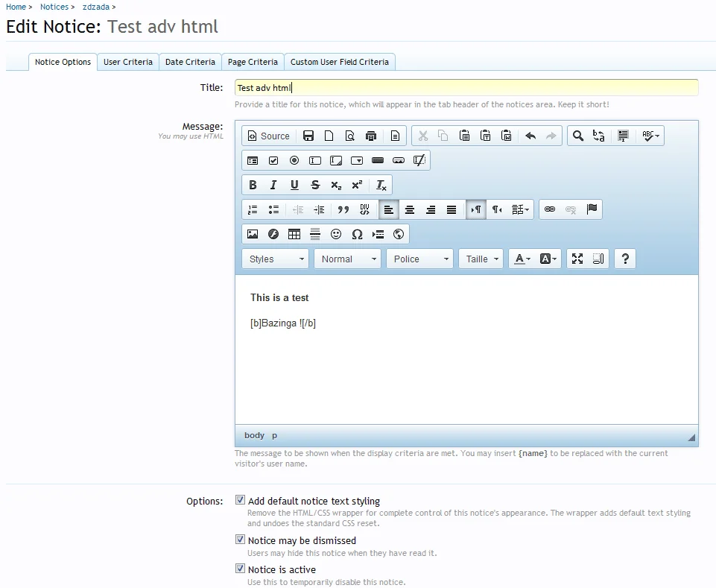The width and height of the screenshot is (716, 588).
Task: Go to Notices breadcrumb link
Action: [x=54, y=7]
